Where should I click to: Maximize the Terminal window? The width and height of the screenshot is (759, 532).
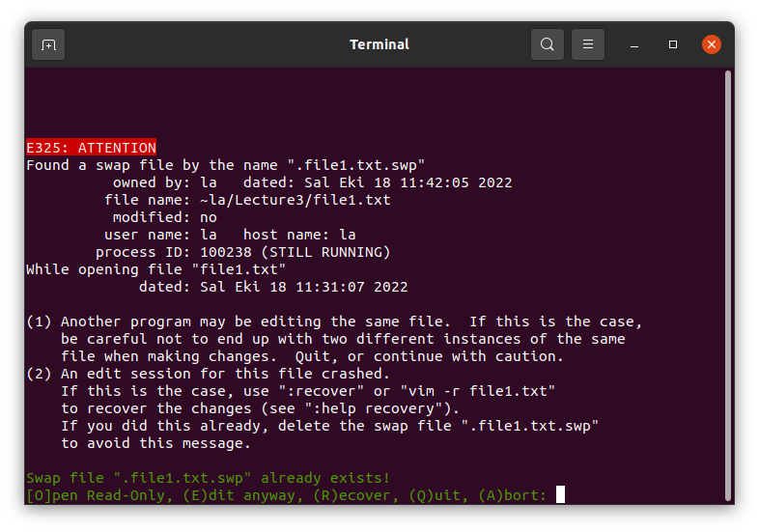click(x=673, y=44)
